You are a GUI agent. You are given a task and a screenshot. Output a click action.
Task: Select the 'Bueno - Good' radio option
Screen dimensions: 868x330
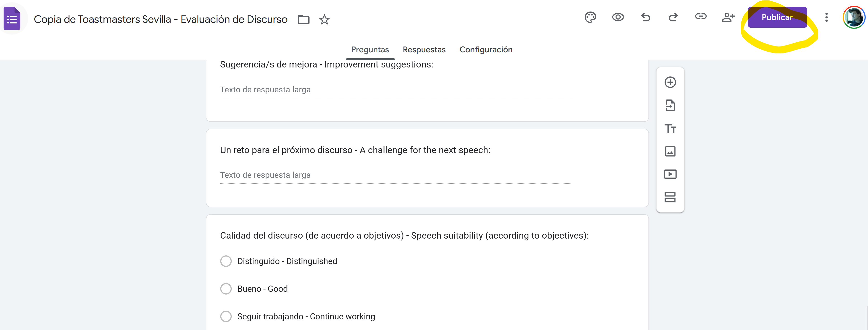tap(226, 289)
